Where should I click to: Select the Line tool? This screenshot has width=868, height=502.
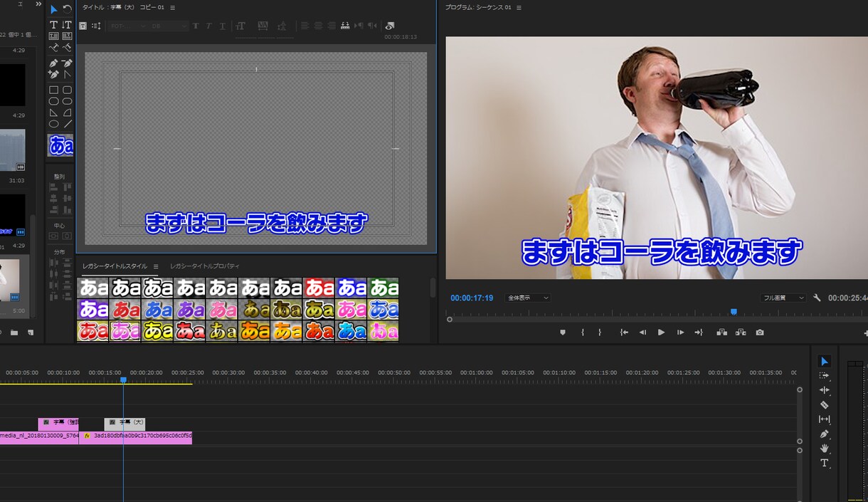[67, 124]
